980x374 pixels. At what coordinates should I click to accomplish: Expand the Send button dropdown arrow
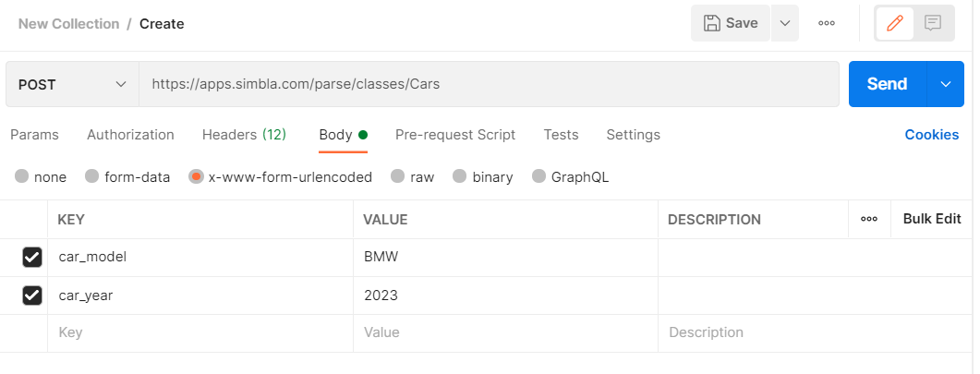[x=945, y=84]
